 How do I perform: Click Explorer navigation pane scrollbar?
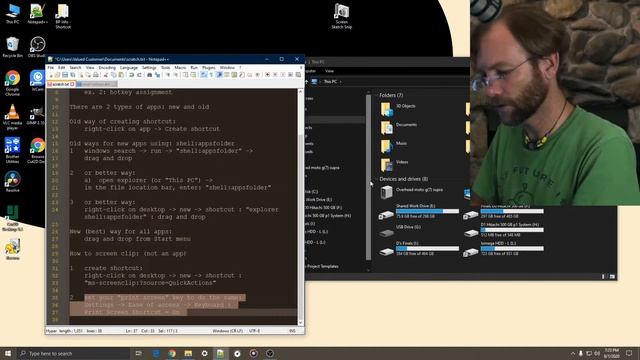(x=369, y=178)
